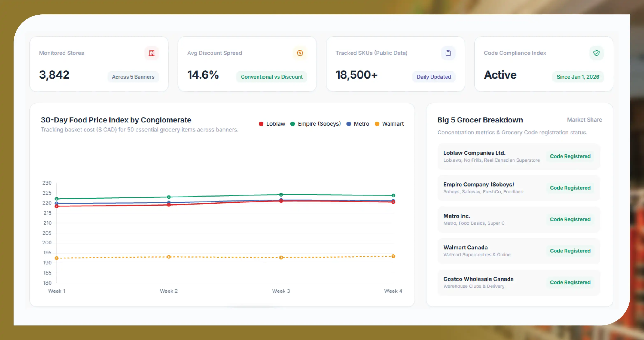The height and width of the screenshot is (340, 644).
Task: Click the Across 5 Banners badge
Action: point(133,77)
